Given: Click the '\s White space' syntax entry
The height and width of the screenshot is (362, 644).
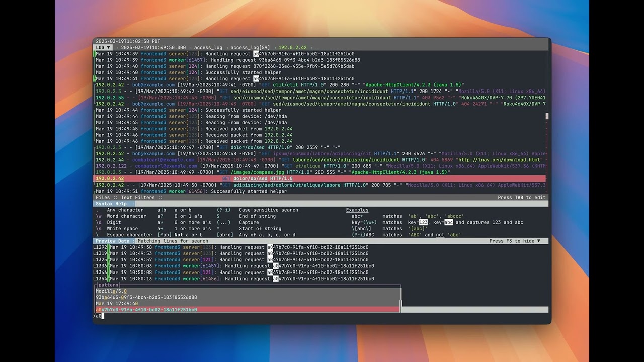Looking at the screenshot, I should tap(117, 229).
